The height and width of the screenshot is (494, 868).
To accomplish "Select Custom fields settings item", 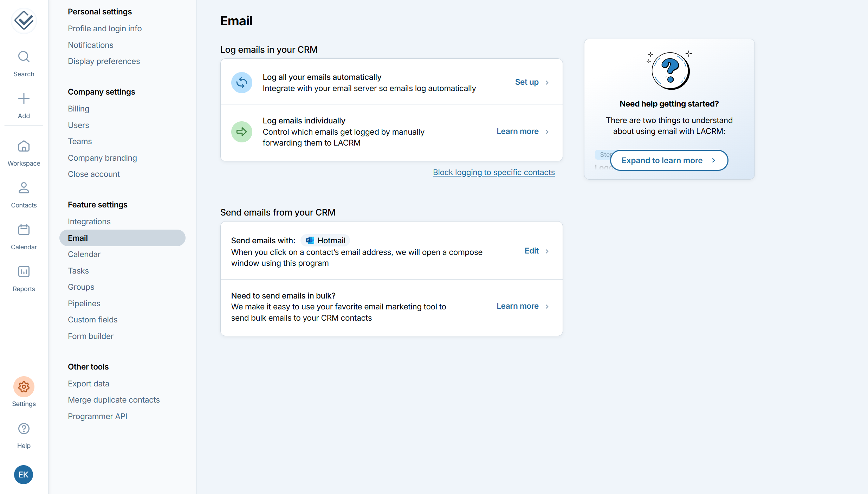I will click(x=93, y=320).
